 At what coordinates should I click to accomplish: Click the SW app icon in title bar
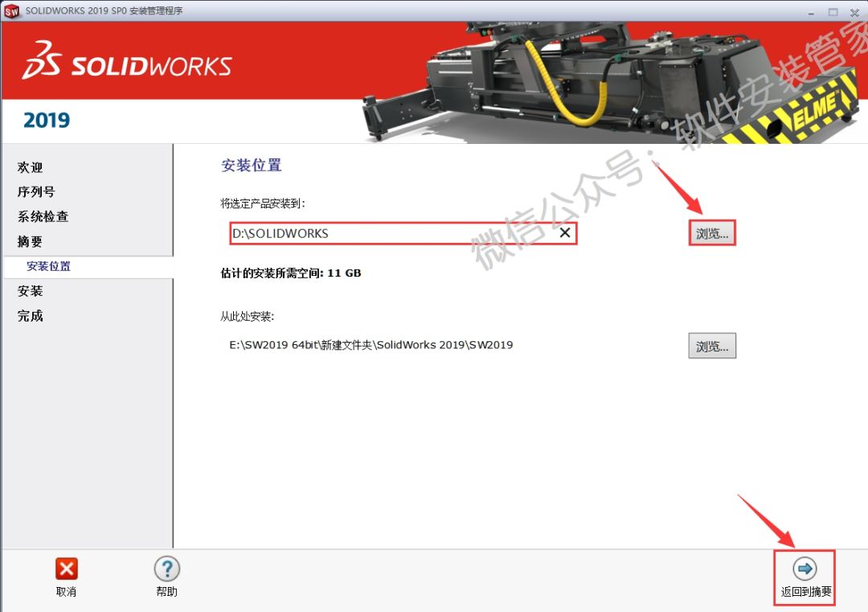click(11, 10)
